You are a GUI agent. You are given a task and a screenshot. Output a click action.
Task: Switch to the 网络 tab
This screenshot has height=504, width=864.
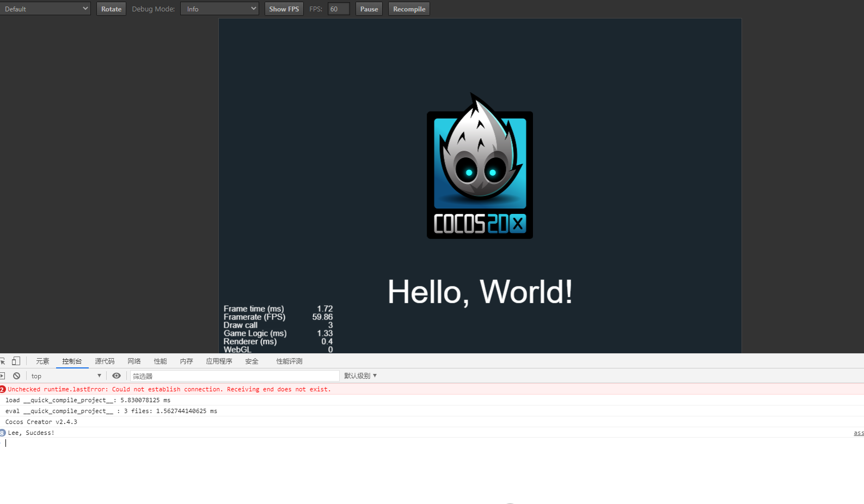coord(134,361)
